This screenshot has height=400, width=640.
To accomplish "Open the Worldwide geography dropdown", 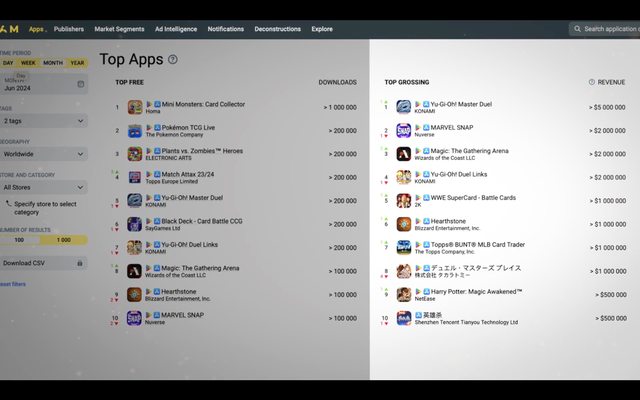I will [x=43, y=154].
